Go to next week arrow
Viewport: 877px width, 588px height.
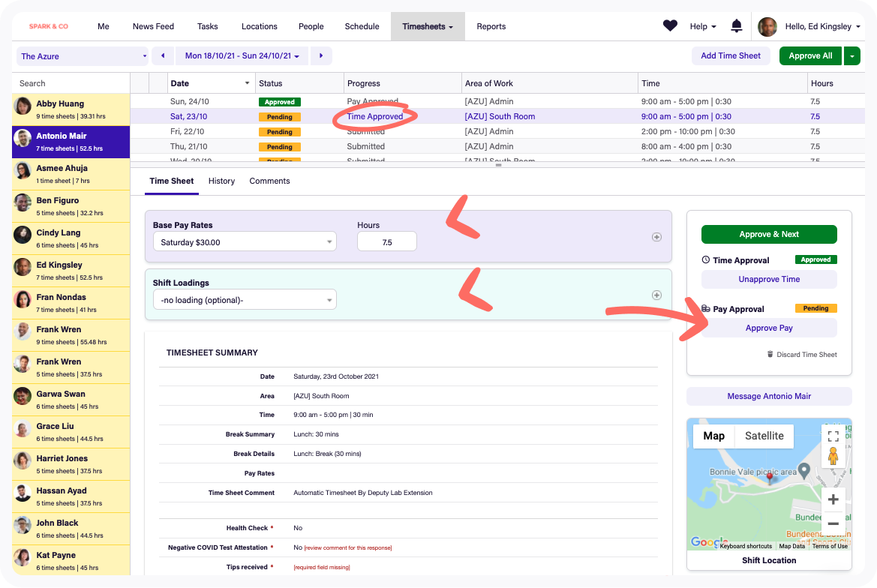321,56
